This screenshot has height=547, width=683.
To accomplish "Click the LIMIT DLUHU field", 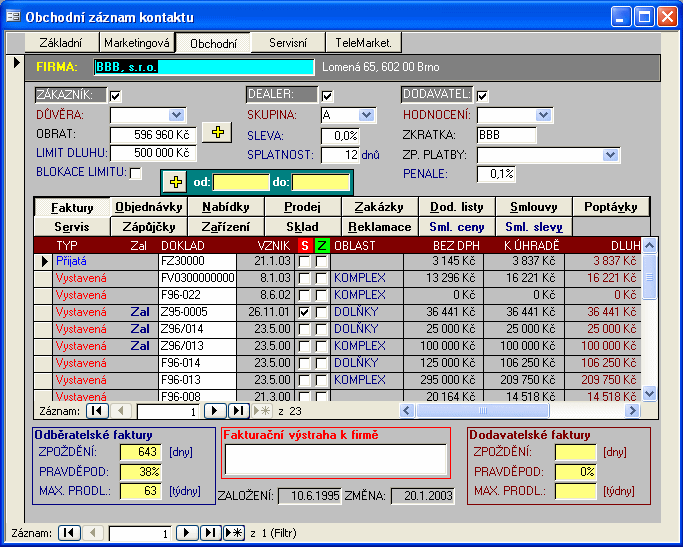I will tap(153, 153).
